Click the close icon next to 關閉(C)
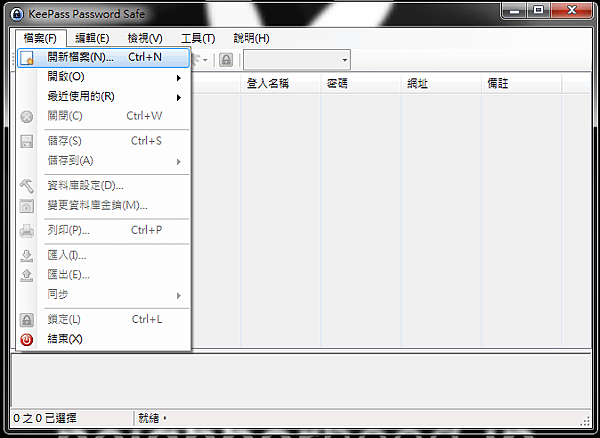The image size is (600, 438). coord(27,116)
